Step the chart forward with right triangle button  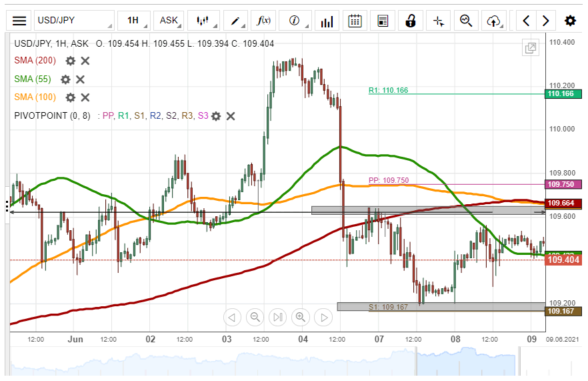point(323,318)
